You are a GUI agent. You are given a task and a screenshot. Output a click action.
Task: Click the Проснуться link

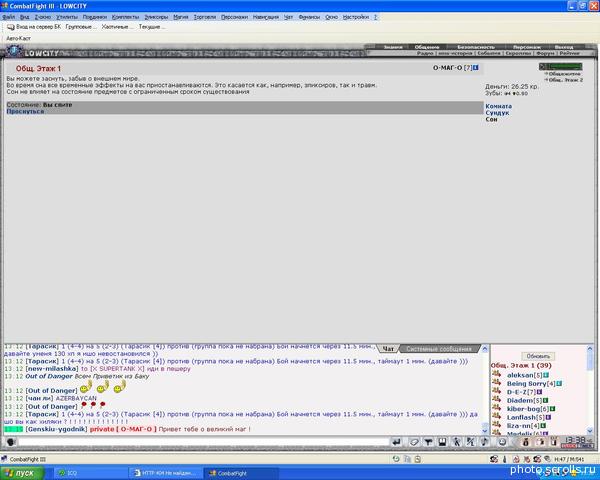coord(25,111)
